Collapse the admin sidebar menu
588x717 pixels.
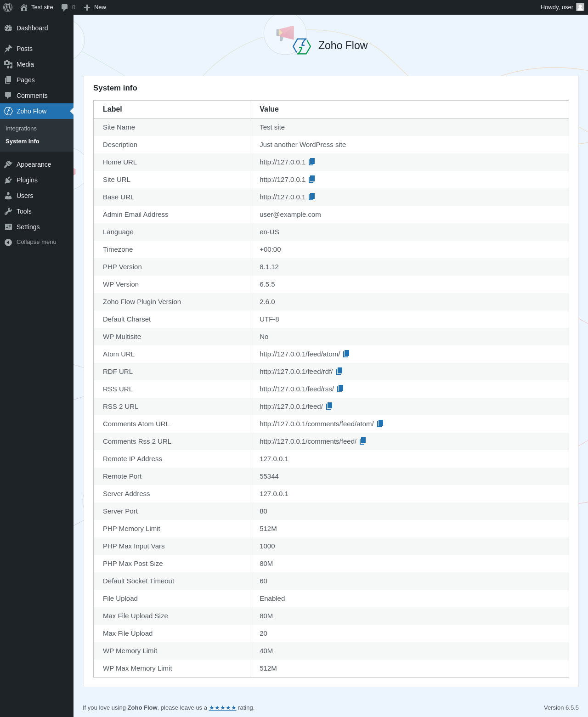[x=37, y=242]
